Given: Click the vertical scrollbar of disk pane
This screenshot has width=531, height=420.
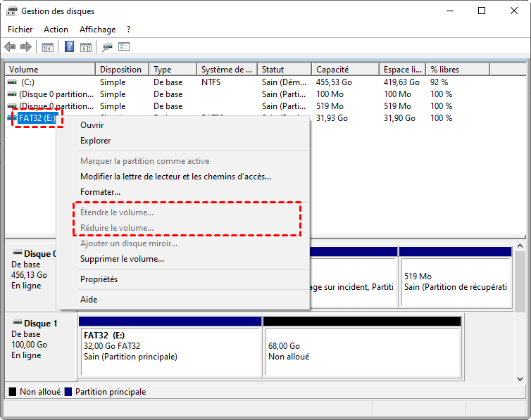Looking at the screenshot, I should click(x=520, y=281).
